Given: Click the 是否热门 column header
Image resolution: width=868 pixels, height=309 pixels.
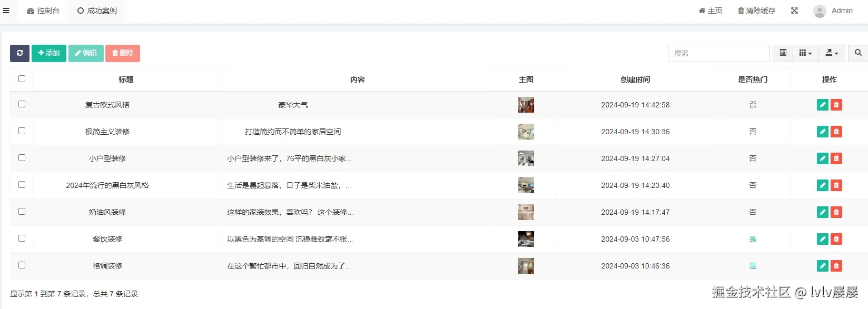Looking at the screenshot, I should pyautogui.click(x=753, y=79).
